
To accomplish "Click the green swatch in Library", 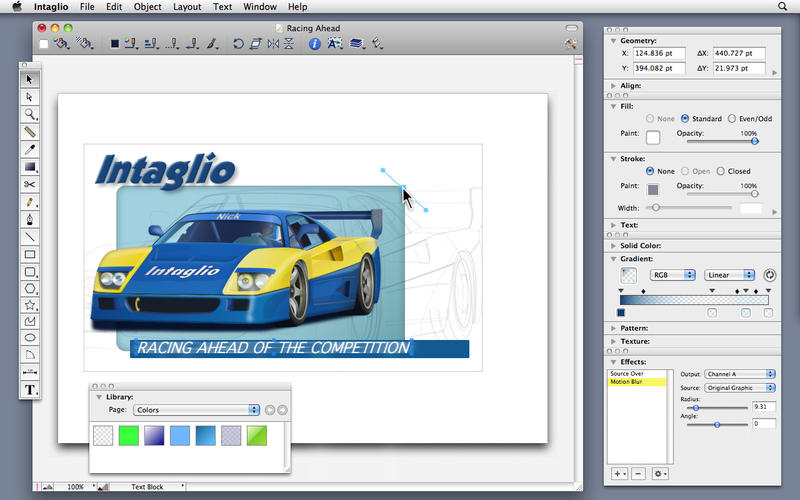I will (x=127, y=435).
